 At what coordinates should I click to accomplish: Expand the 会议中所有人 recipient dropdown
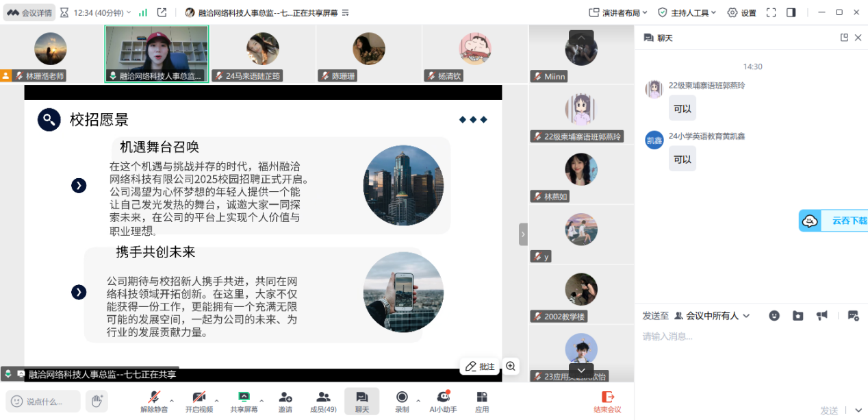[x=713, y=316]
